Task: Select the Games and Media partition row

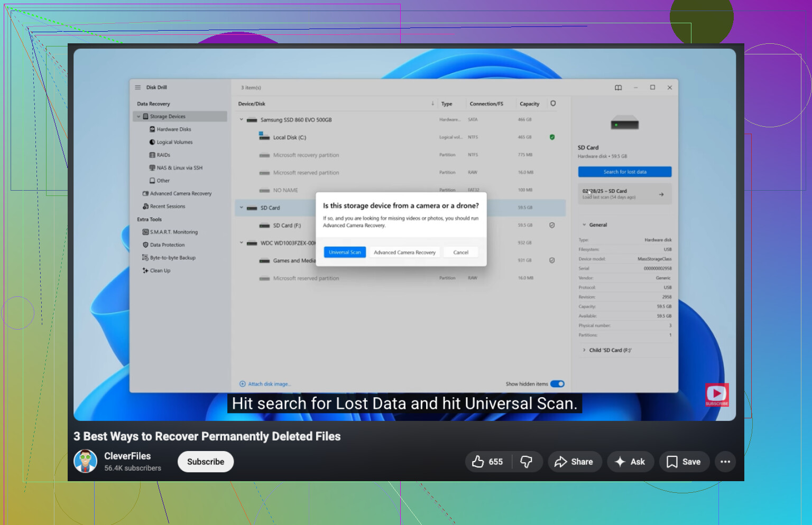Action: tap(400, 260)
